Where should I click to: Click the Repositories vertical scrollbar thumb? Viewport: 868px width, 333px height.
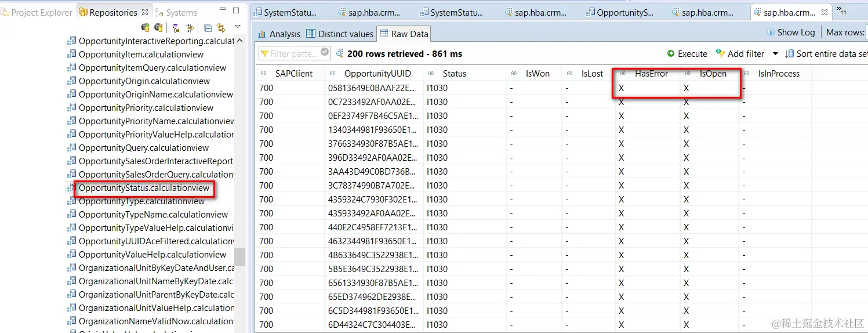coord(240,256)
